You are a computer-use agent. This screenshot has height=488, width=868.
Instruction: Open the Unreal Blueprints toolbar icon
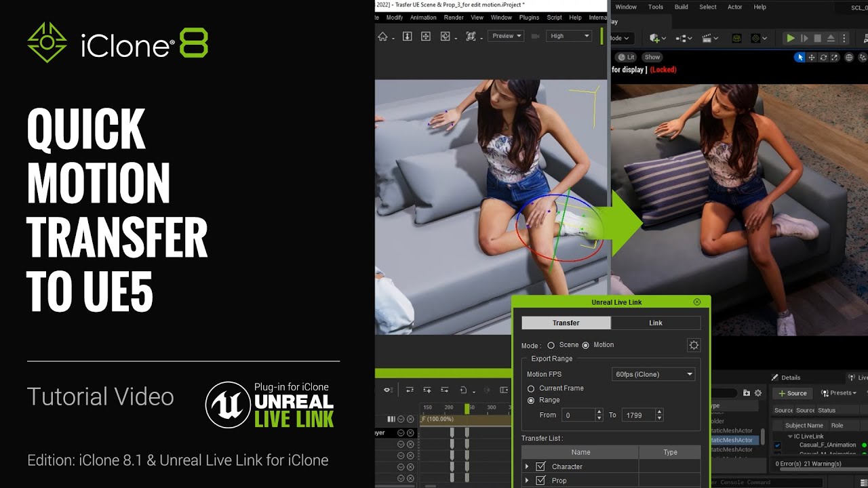click(x=679, y=39)
